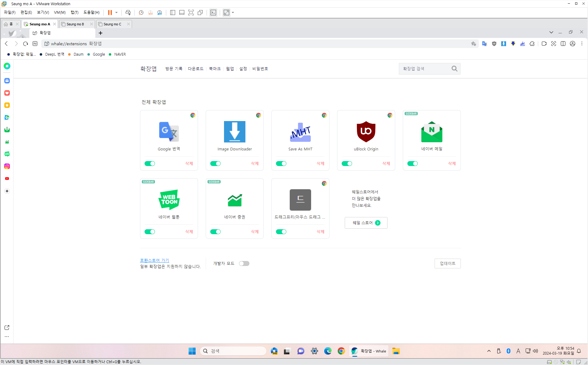Open the extensions puzzle toolbar icon
Viewport: 588px width, 365px height.
532,44
